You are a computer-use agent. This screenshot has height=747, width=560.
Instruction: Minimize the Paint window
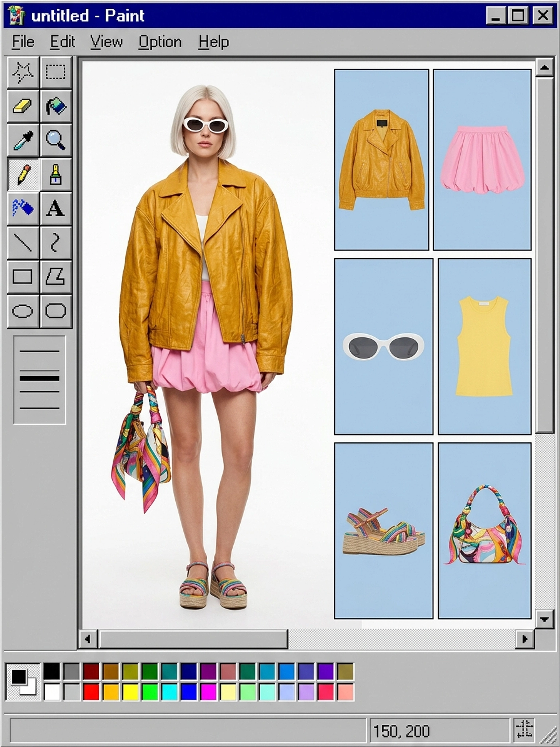tap(496, 16)
